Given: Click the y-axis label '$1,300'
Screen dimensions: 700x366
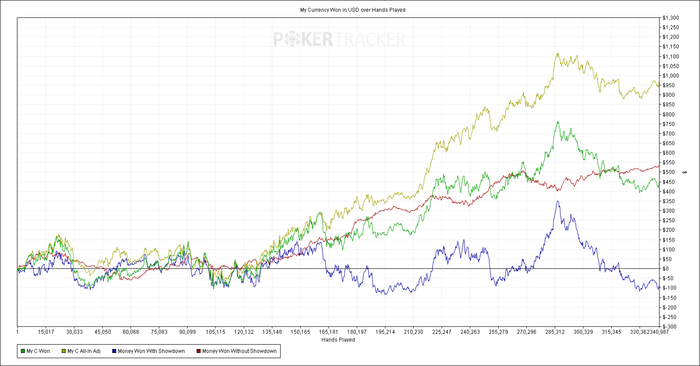Looking at the screenshot, I should 671,18.
